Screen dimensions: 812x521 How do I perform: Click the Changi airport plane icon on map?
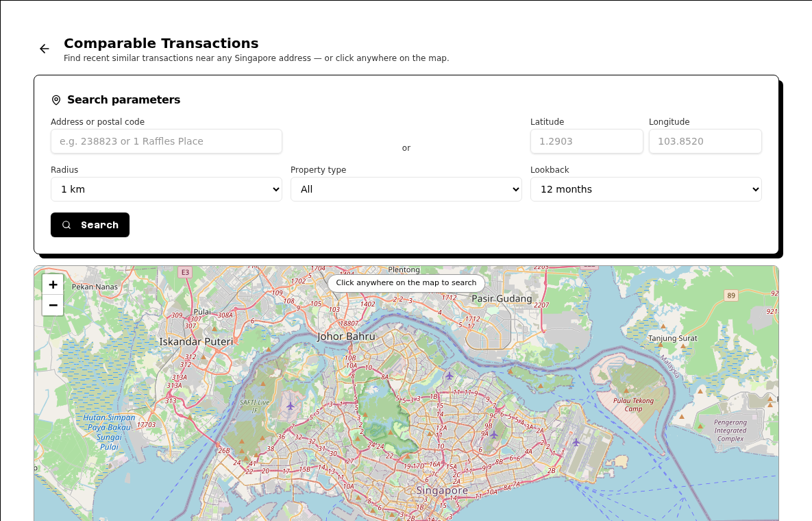pyautogui.click(x=576, y=442)
